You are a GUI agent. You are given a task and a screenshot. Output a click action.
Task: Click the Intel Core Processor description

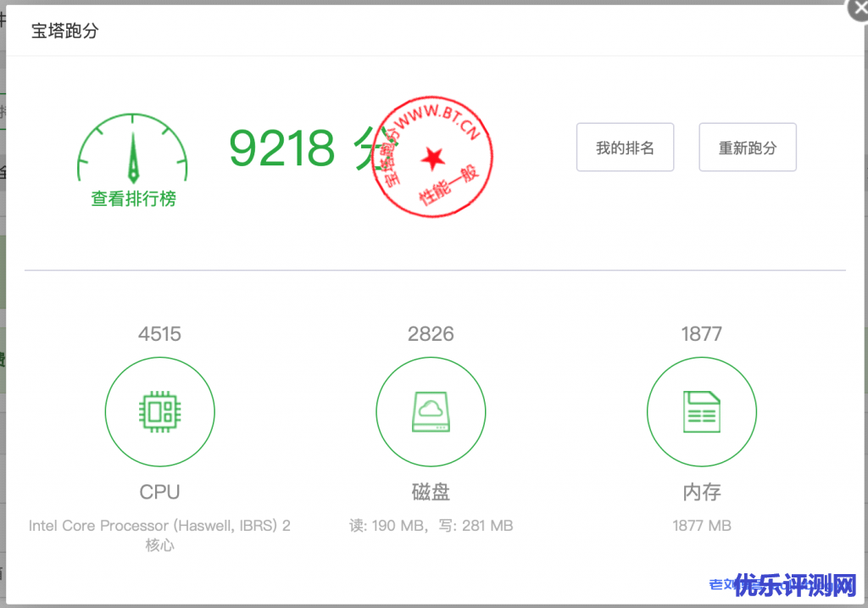[159, 526]
